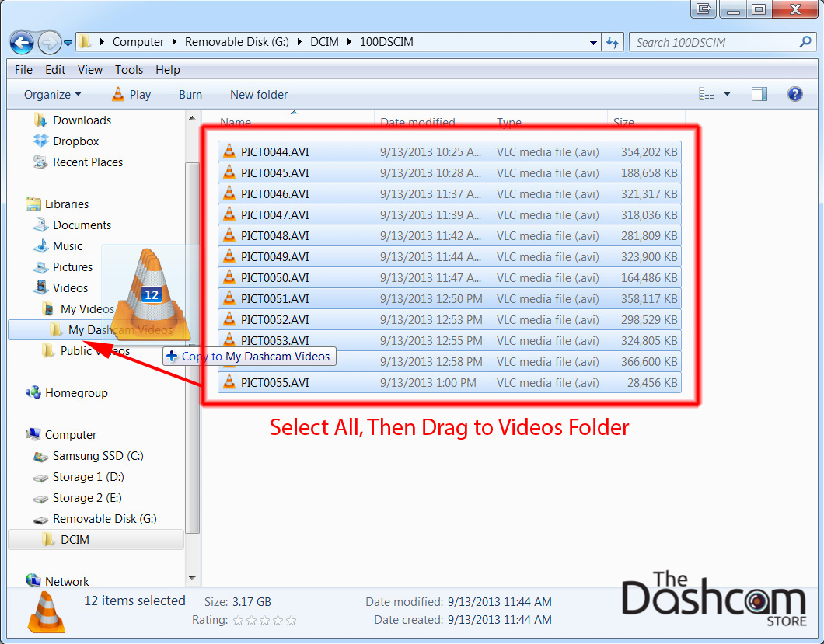Click the Help question mark icon
Viewport: 824px width, 644px height.
(x=794, y=94)
